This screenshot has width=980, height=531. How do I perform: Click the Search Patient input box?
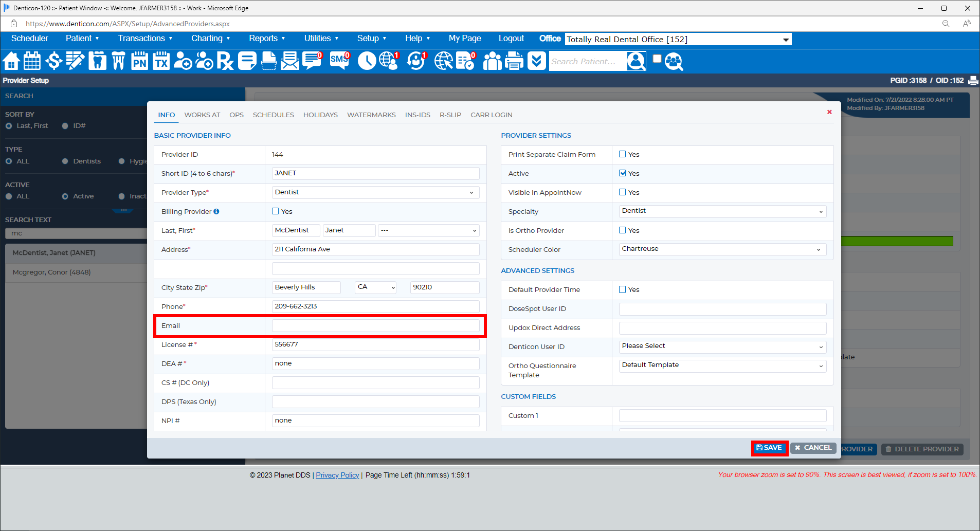click(x=588, y=62)
